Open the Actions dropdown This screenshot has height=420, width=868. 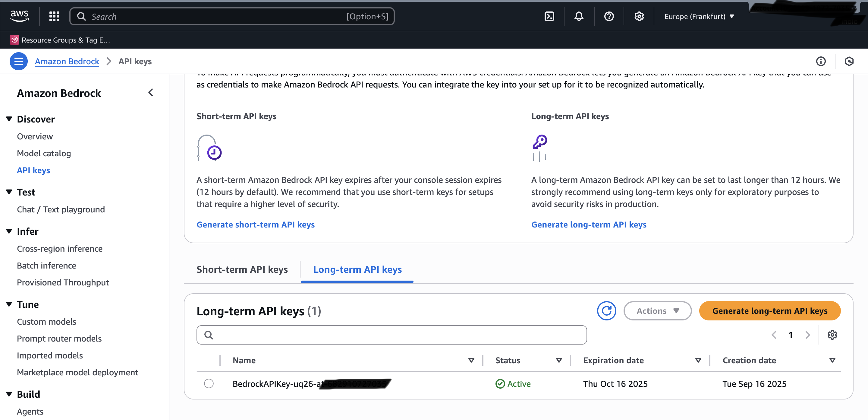[657, 310]
